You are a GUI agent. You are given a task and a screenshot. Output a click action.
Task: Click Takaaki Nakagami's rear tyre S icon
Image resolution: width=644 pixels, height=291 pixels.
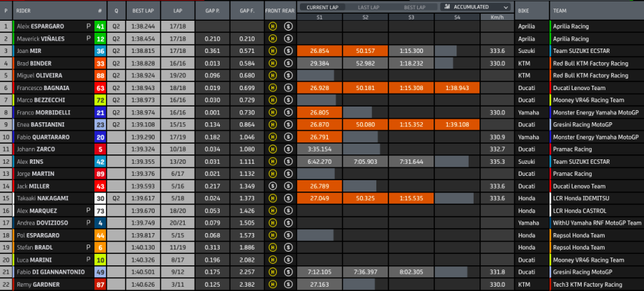point(287,198)
